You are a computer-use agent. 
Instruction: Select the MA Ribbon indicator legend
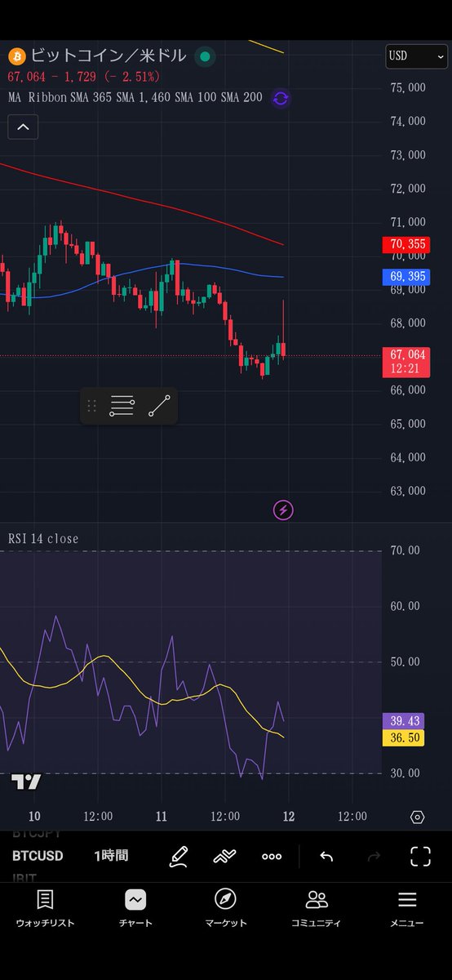[135, 98]
